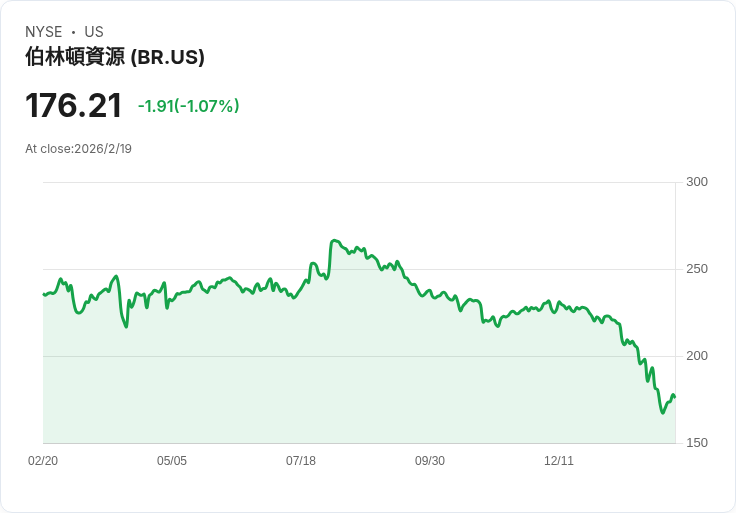This screenshot has height=513, width=736.
Task: Click the price change -1.91(-1.07%)
Action: (x=189, y=106)
